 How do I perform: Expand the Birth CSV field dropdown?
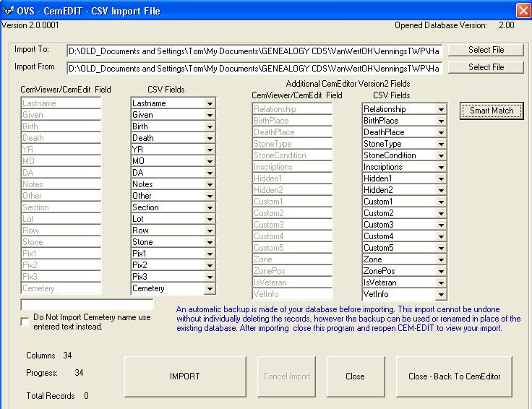(210, 126)
